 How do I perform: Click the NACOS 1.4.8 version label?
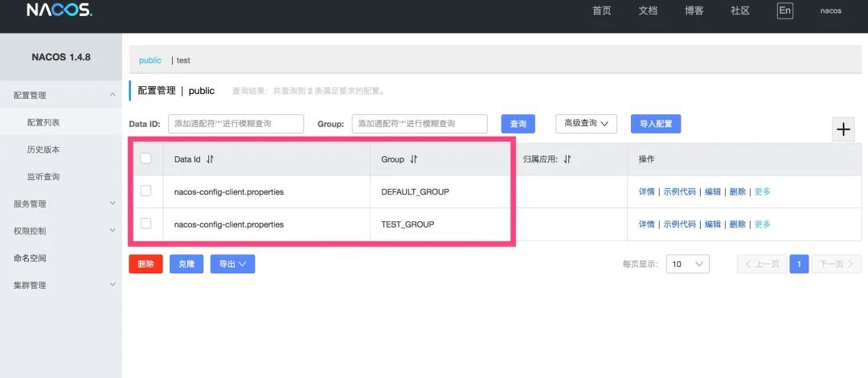[61, 56]
